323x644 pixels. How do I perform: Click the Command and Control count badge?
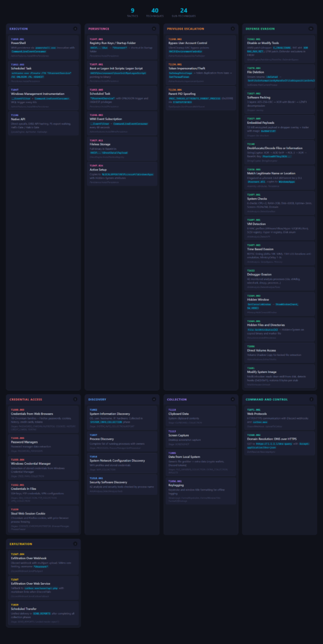[x=312, y=399]
